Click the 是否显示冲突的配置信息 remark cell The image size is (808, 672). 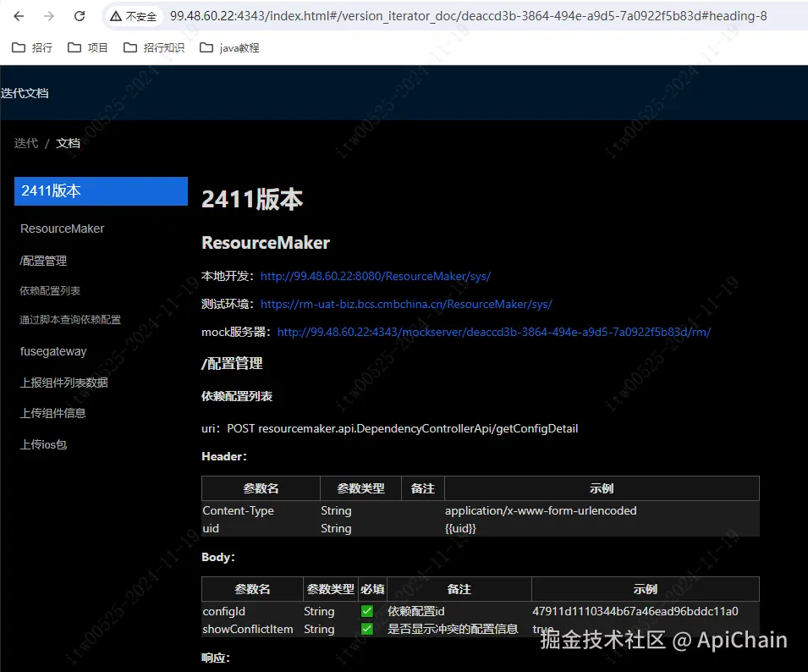(453, 629)
